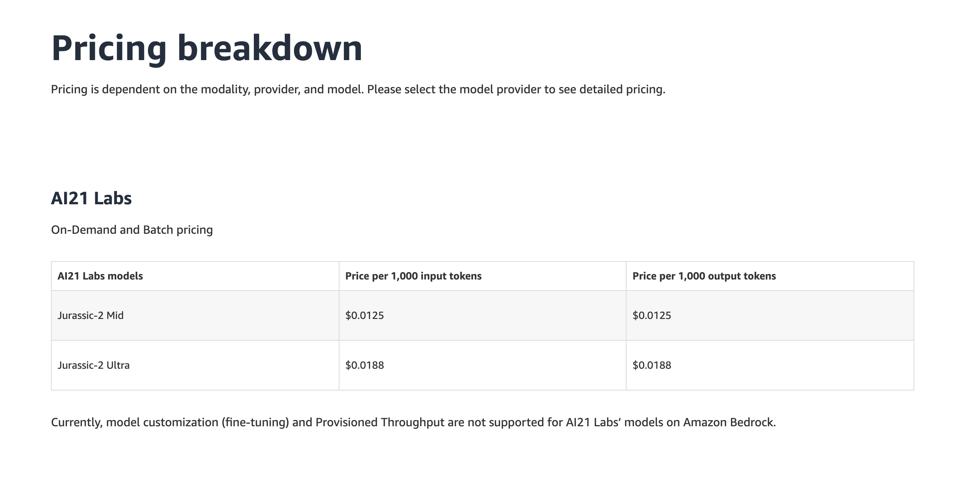Click the pricing dependency intro paragraph
Viewport: 980px width, 486px height.
pyautogui.click(x=358, y=89)
